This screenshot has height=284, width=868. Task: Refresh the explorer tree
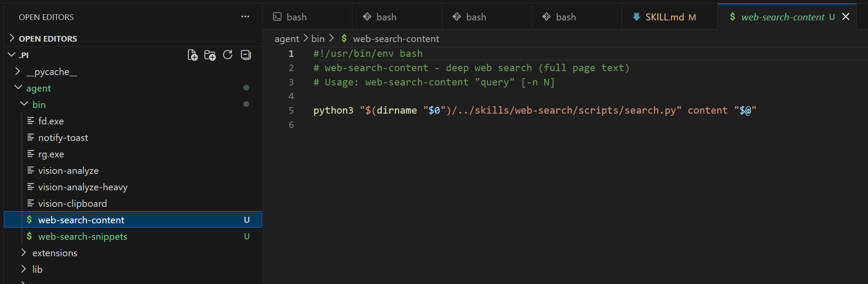(x=228, y=55)
